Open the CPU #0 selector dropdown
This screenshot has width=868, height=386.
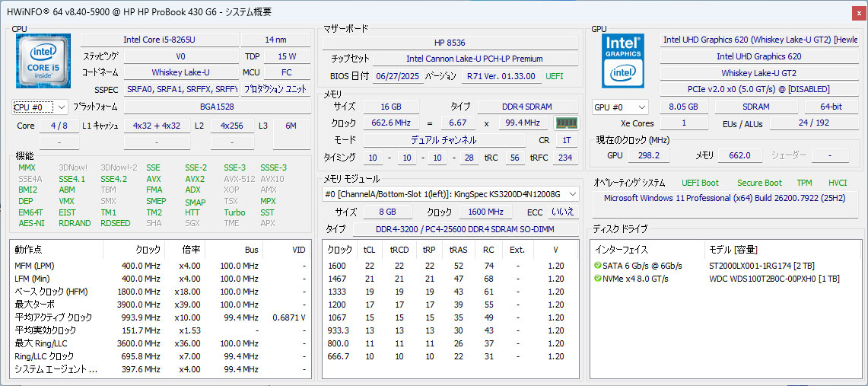pyautogui.click(x=40, y=107)
